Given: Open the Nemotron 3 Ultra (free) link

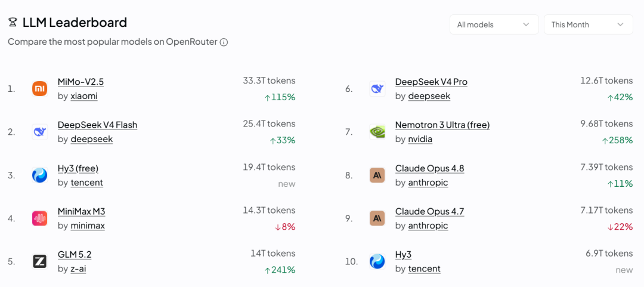Looking at the screenshot, I should [442, 125].
